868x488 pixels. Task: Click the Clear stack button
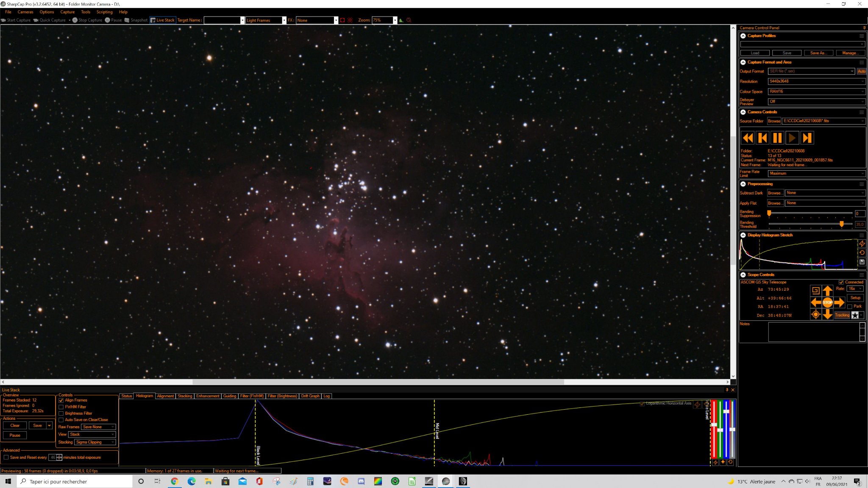(15, 426)
